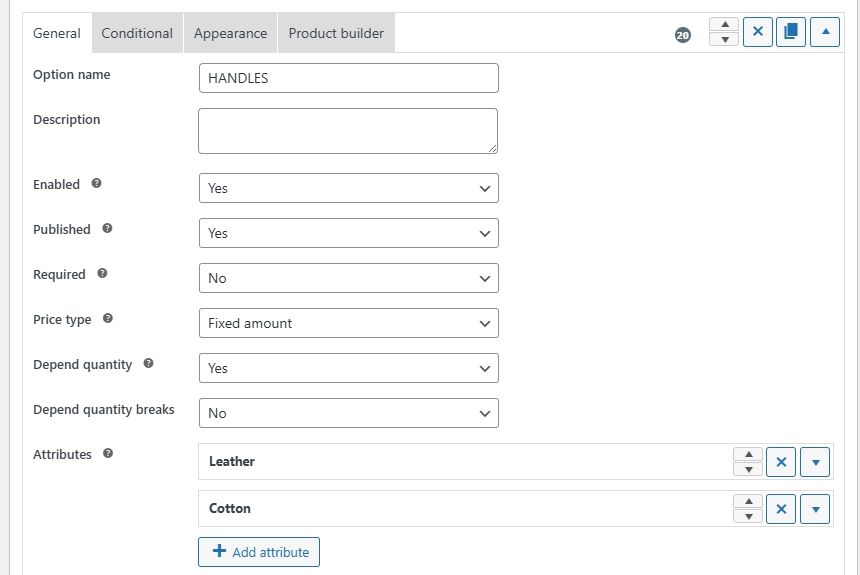Switch to the Appearance tab
Viewport: 860px width, 575px height.
230,33
